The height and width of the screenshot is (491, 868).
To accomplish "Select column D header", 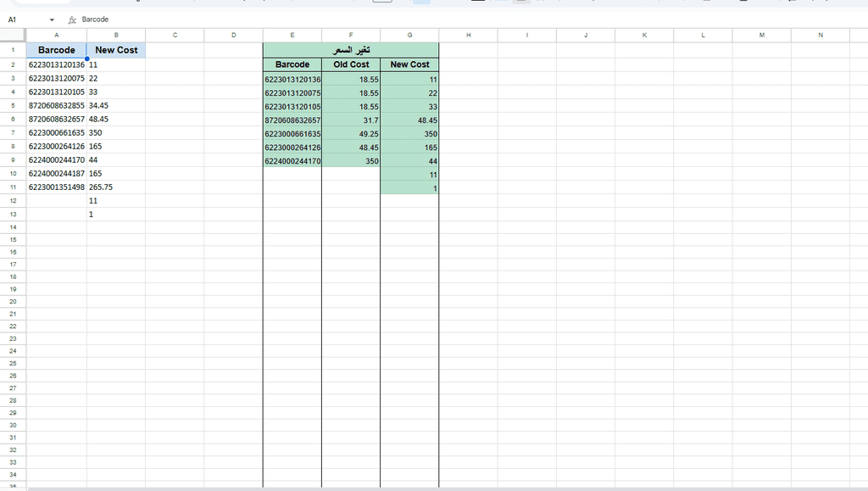I will point(234,36).
